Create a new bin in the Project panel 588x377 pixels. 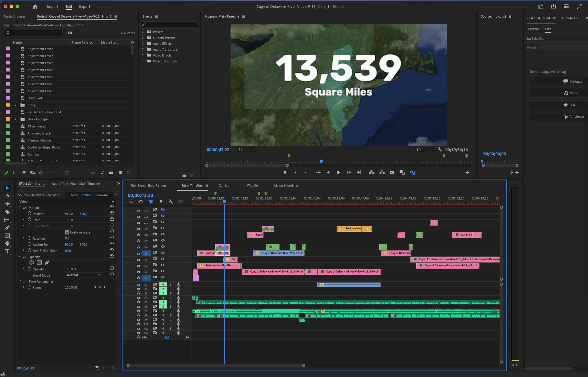[111, 173]
